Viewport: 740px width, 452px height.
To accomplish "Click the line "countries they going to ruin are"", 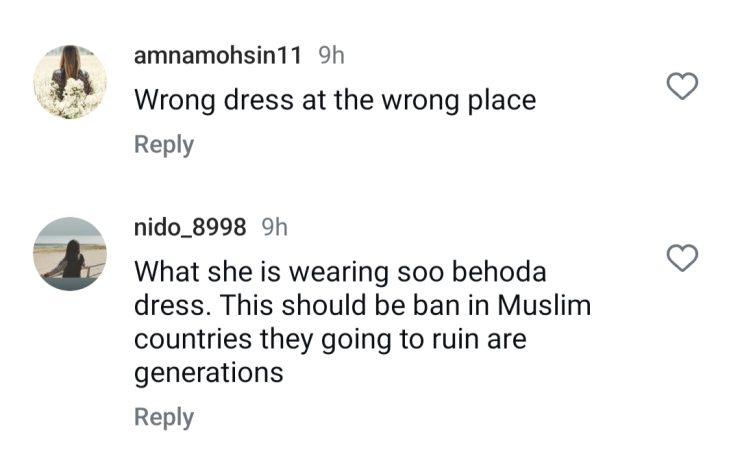I will point(330,339).
